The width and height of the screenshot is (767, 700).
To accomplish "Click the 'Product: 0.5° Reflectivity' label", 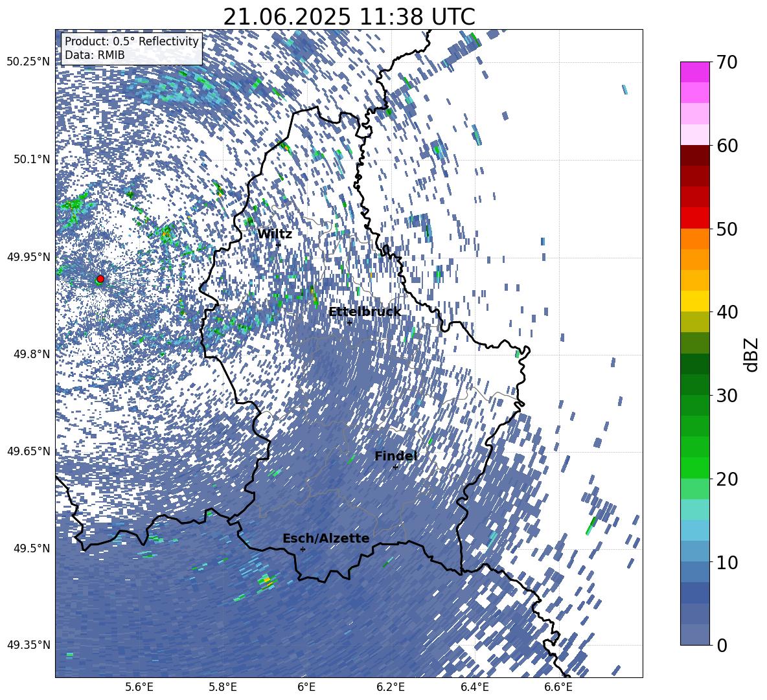I will pos(132,41).
